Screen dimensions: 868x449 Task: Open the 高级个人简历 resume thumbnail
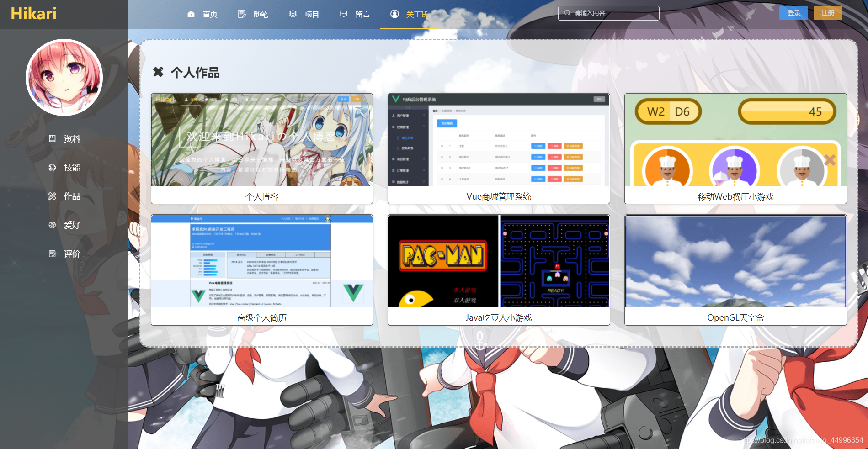click(x=262, y=261)
